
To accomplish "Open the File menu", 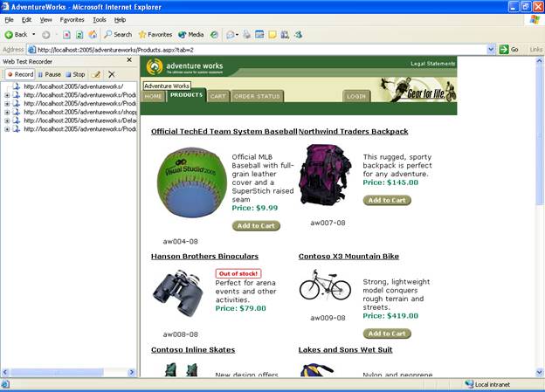I will pos(9,20).
